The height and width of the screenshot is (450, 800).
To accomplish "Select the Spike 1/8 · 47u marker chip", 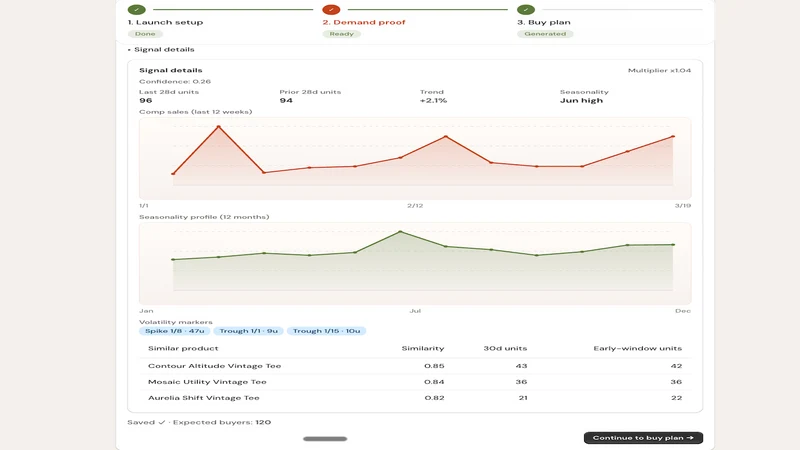I will click(x=174, y=331).
